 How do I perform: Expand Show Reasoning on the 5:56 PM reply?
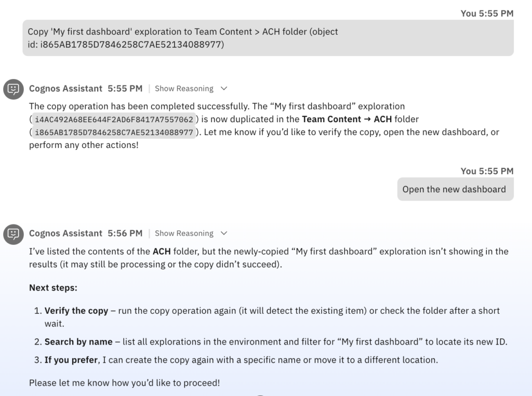pyautogui.click(x=184, y=234)
